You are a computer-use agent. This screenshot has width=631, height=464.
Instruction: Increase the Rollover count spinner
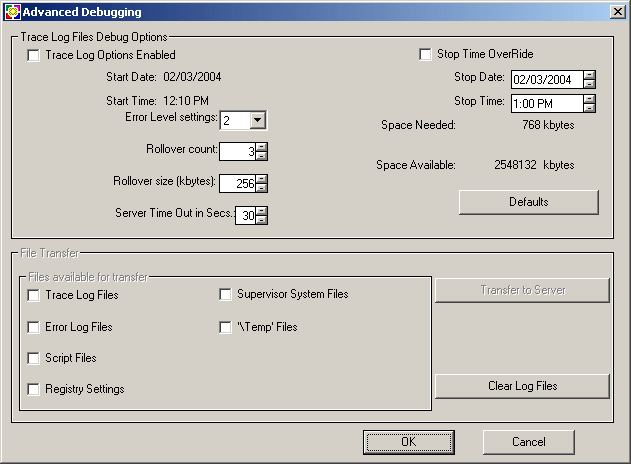click(x=262, y=147)
